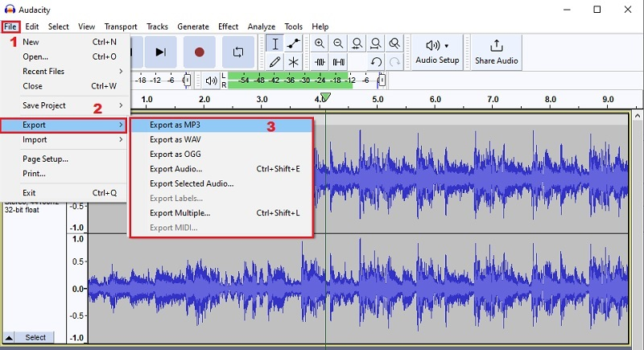Click the 6.0 mark on the time ruler

click(435, 99)
